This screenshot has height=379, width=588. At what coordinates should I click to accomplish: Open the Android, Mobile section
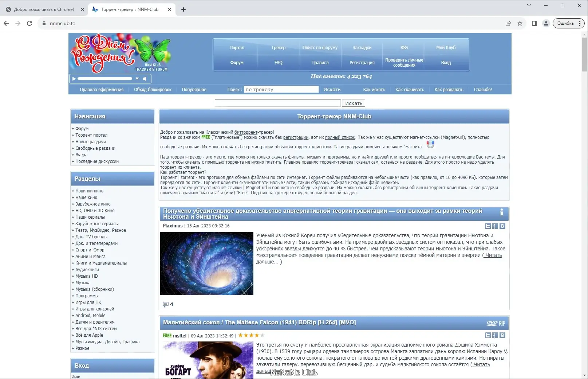(x=90, y=316)
